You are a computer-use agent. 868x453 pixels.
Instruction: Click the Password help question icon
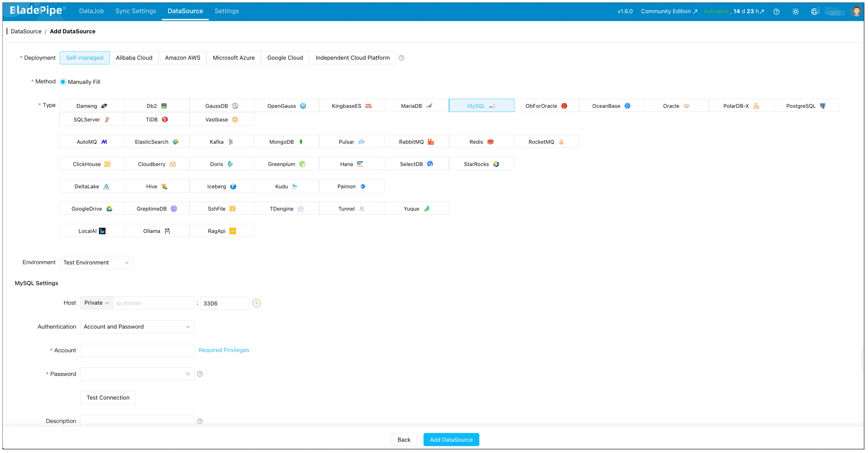[x=200, y=374]
